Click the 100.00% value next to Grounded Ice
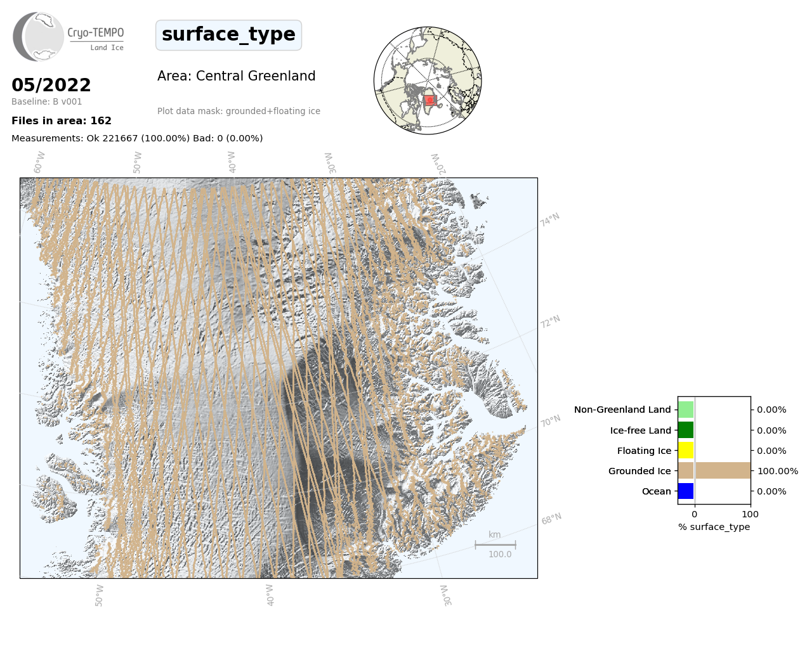 tap(777, 471)
